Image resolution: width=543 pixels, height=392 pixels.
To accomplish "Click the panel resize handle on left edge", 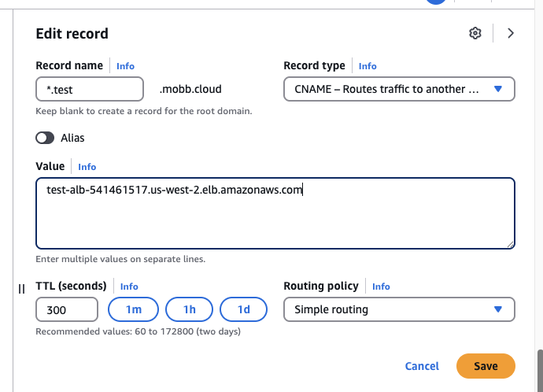I will (x=21, y=289).
